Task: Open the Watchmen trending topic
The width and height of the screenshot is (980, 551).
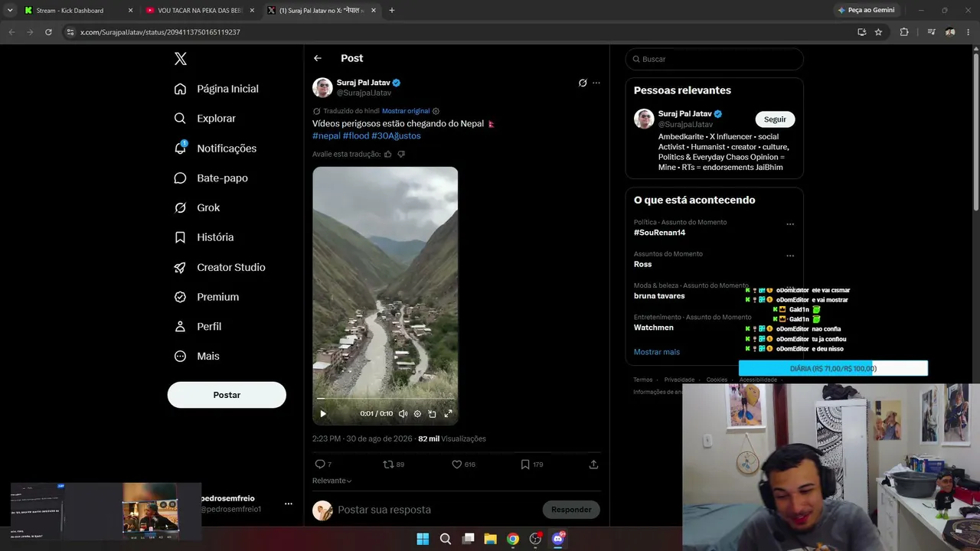Action: 654,328
